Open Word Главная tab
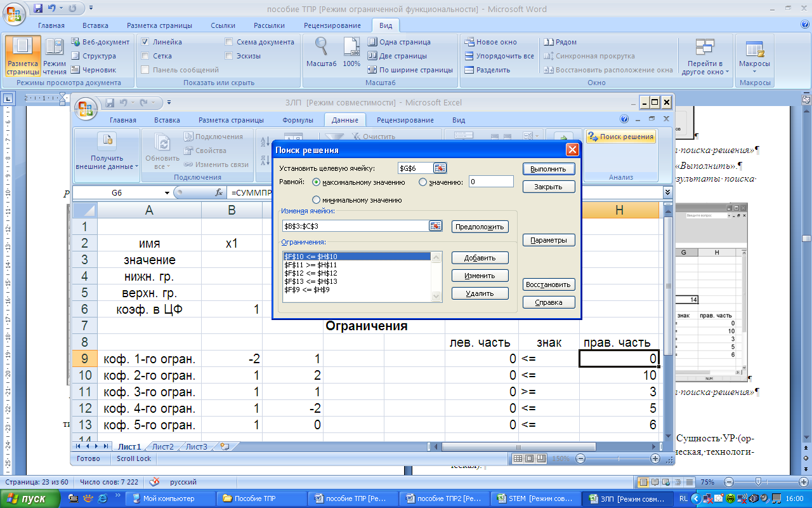 [51, 25]
